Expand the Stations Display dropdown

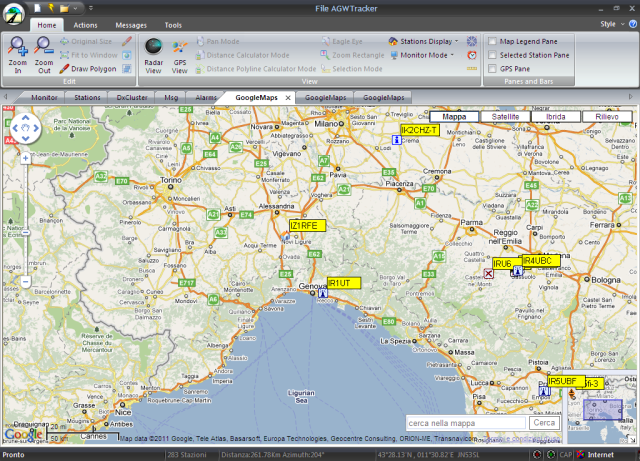(x=456, y=41)
